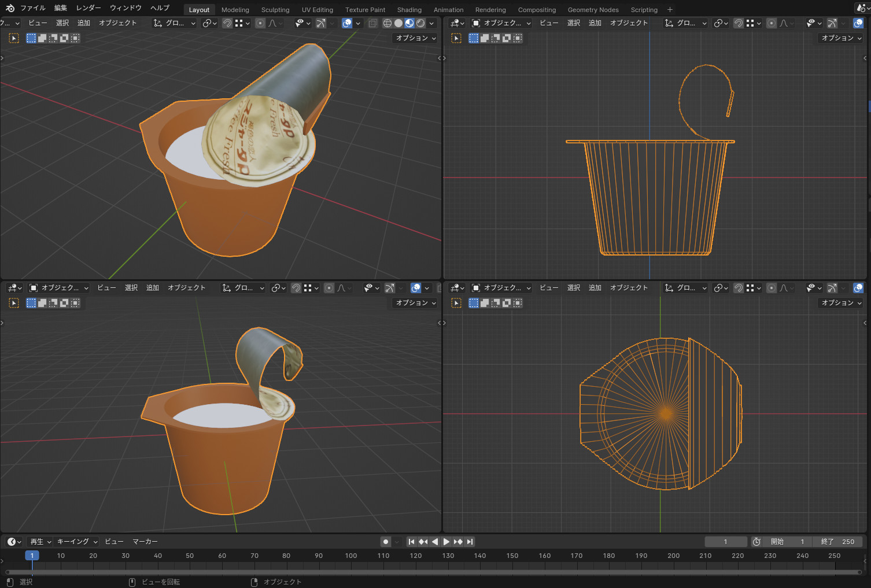The width and height of the screenshot is (871, 588).
Task: Toggle snapping in top-left viewport header
Action: (x=227, y=23)
